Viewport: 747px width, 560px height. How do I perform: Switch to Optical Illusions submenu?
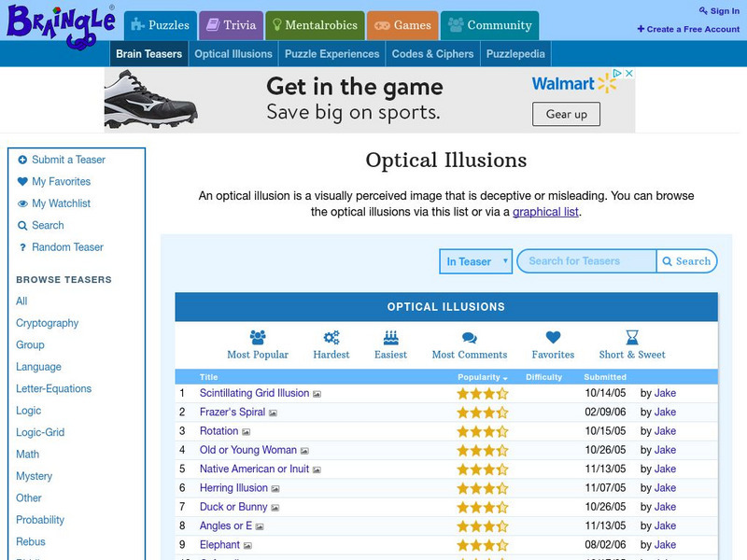pos(233,54)
